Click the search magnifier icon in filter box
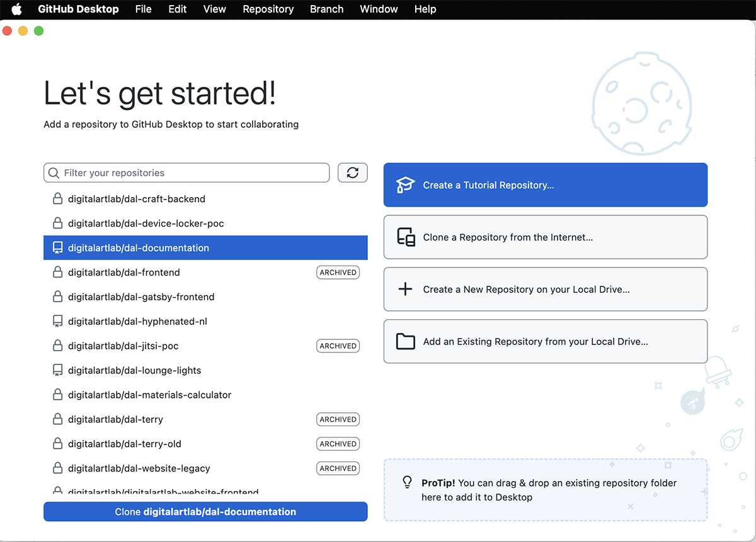Viewport: 756px width, 542px height. 54,172
